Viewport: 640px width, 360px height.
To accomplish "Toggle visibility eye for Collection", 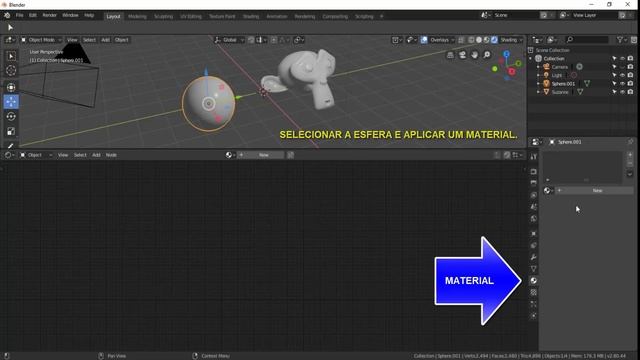I will [x=622, y=58].
